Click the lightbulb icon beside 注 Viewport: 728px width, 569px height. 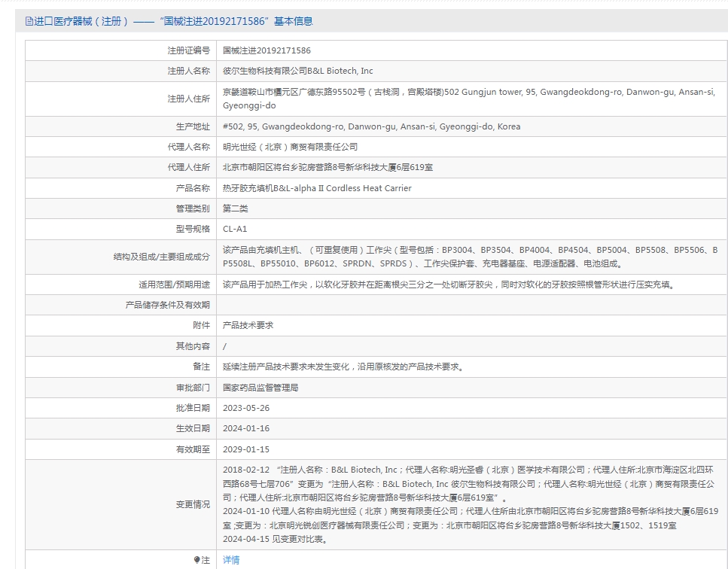pos(197,560)
